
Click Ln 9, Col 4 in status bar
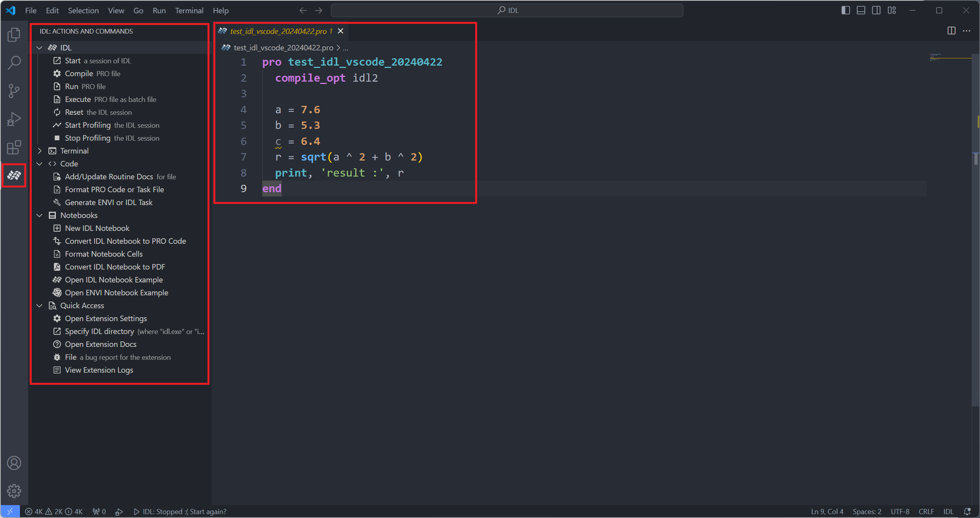[x=827, y=511]
